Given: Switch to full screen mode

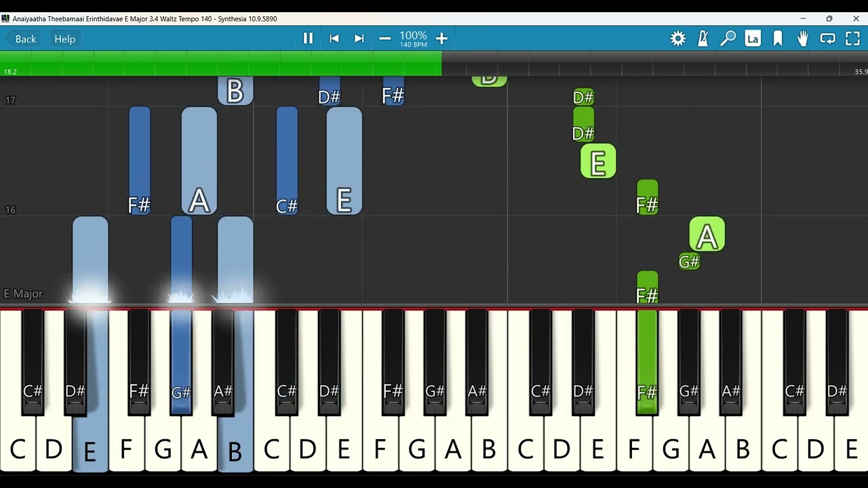Looking at the screenshot, I should pyautogui.click(x=852, y=39).
